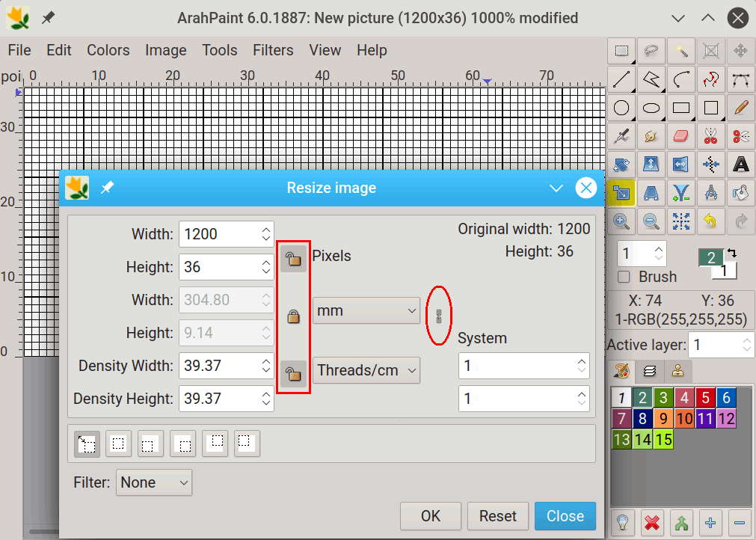This screenshot has height=540, width=756.
Task: Click the blue minus remove color button
Action: [739, 523]
